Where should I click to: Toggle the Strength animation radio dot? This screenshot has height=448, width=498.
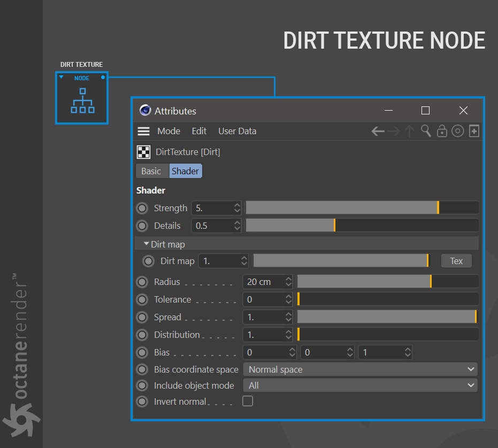click(x=142, y=208)
